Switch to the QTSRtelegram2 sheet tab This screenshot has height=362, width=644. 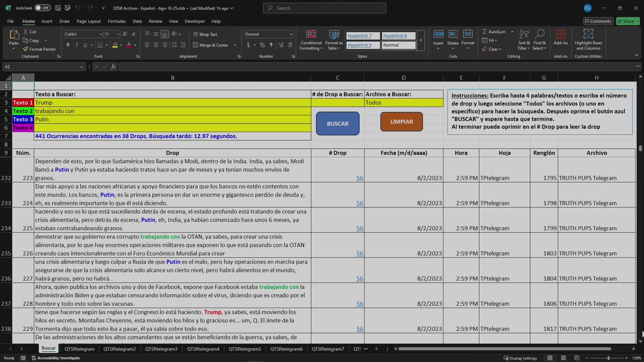point(120,349)
